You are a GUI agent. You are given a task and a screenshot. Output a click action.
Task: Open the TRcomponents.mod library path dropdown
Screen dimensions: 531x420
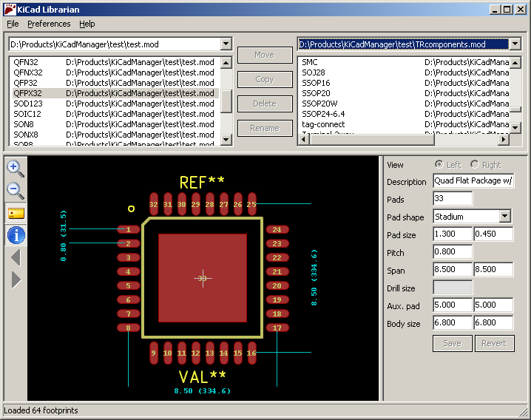[x=515, y=44]
